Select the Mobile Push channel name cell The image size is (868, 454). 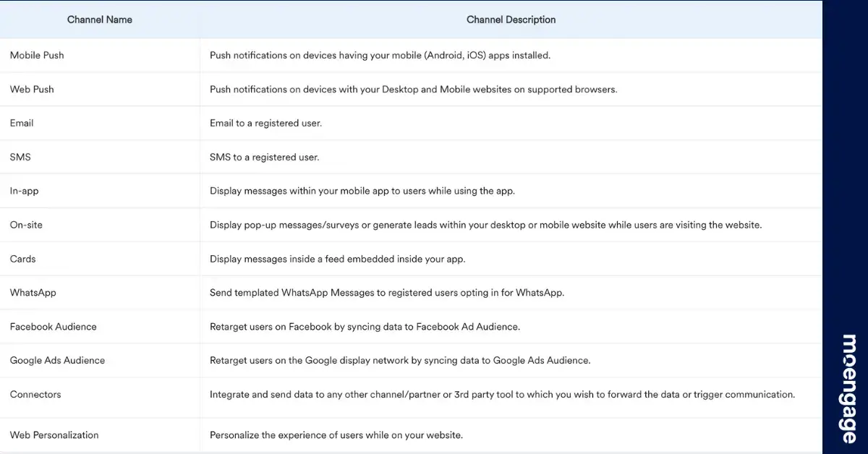point(100,55)
